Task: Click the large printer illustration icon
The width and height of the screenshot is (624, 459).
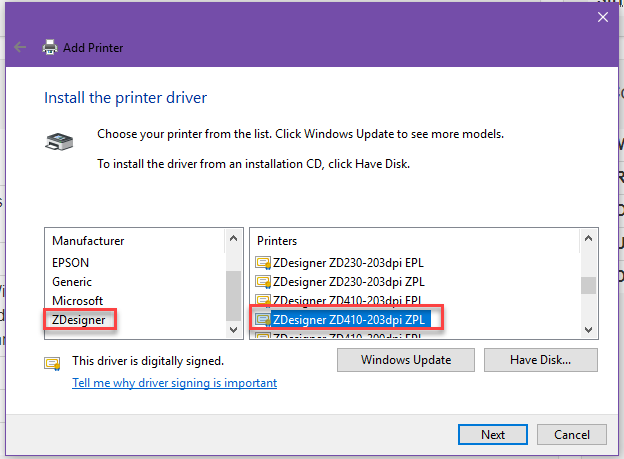Action: [59, 141]
